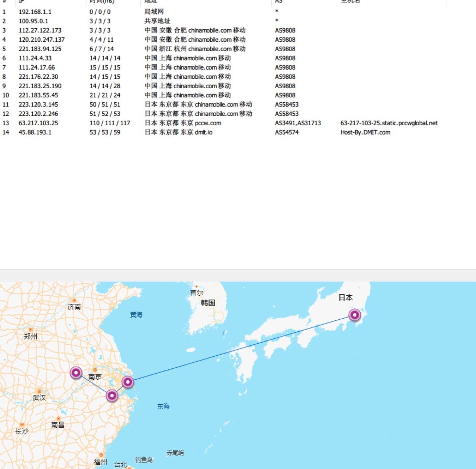This screenshot has height=469, width=476.
Task: Select IP cell 221.176.22.30
Action: point(38,77)
